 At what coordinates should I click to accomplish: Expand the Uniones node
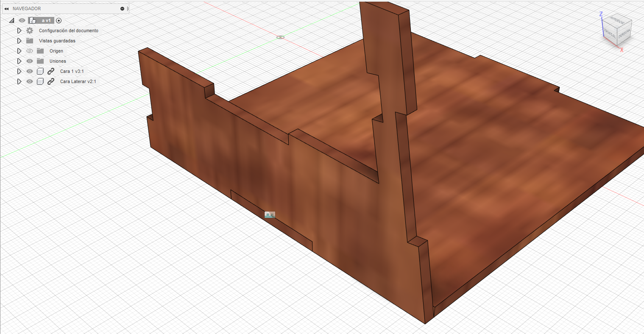[19, 61]
